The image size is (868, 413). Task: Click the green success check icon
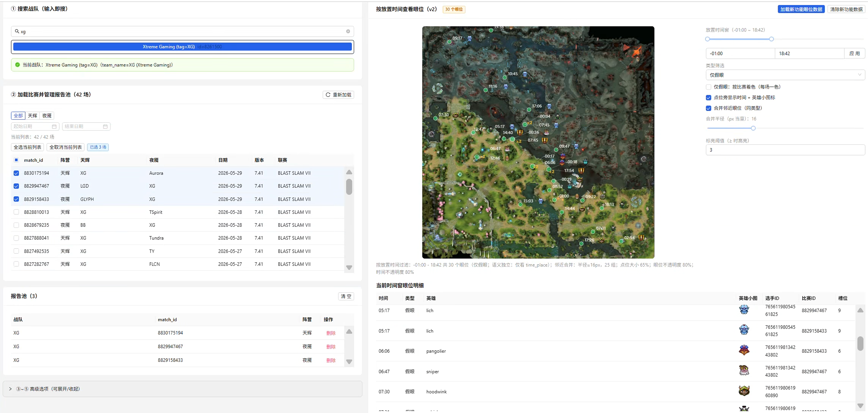[17, 65]
